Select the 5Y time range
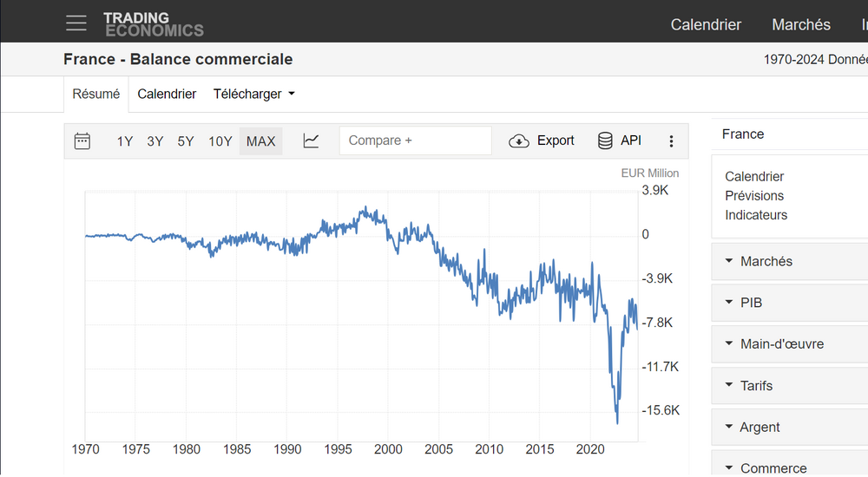The height and width of the screenshot is (477, 868). (186, 141)
